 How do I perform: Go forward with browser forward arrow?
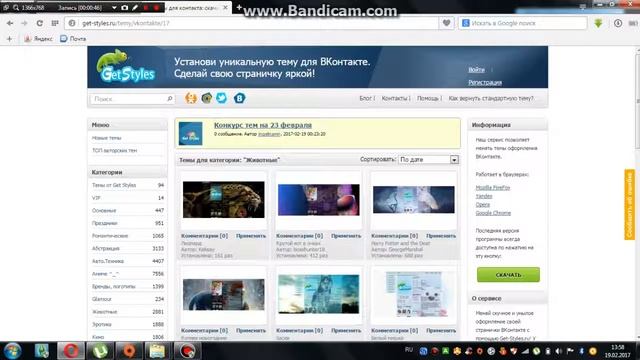[x=24, y=23]
